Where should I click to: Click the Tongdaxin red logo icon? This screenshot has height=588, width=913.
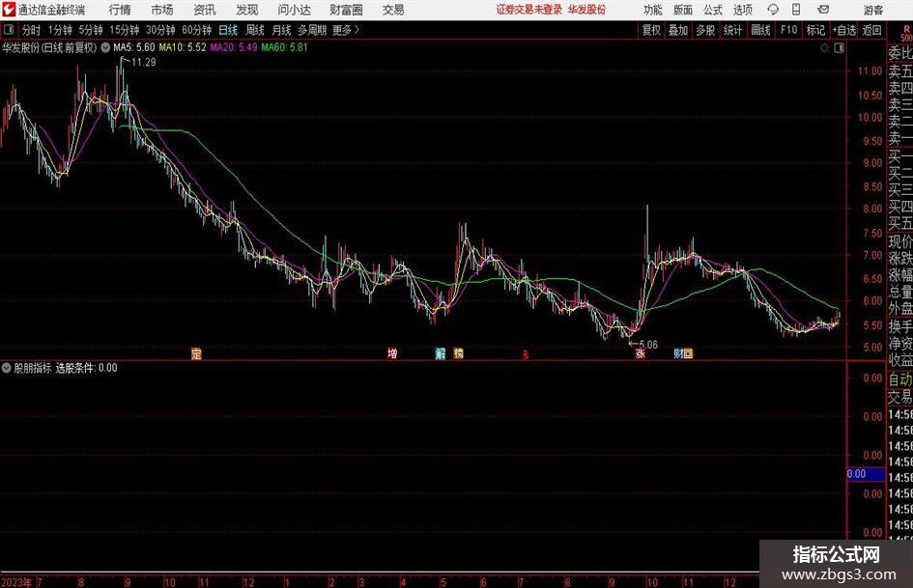click(x=8, y=10)
